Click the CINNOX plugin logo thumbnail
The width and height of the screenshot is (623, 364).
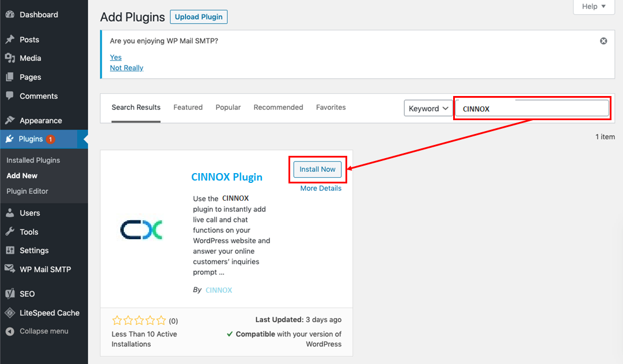tap(142, 229)
